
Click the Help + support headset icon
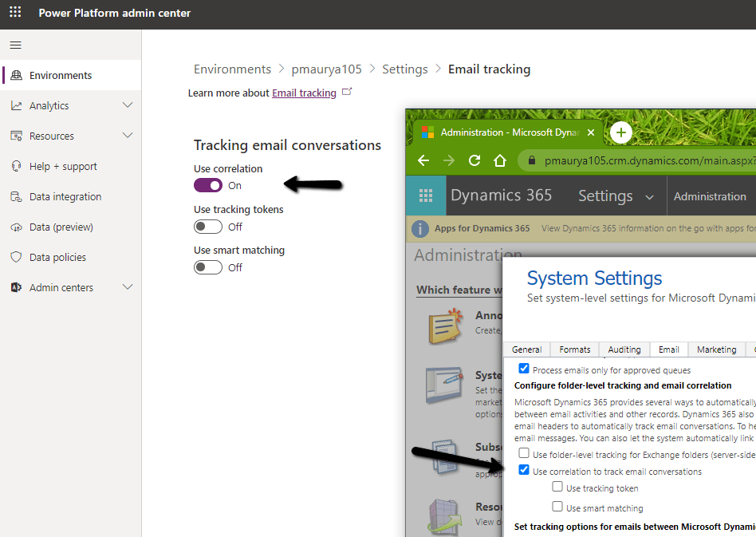pyautogui.click(x=16, y=167)
